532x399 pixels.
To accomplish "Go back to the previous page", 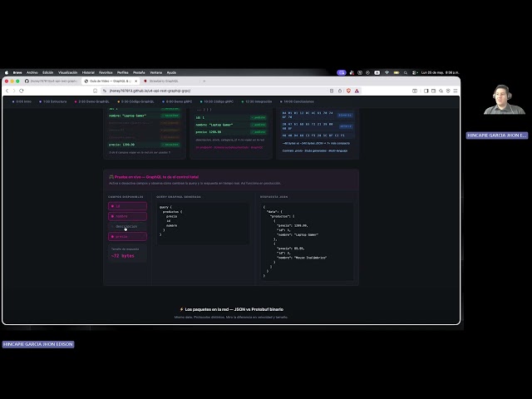I will click(7, 91).
